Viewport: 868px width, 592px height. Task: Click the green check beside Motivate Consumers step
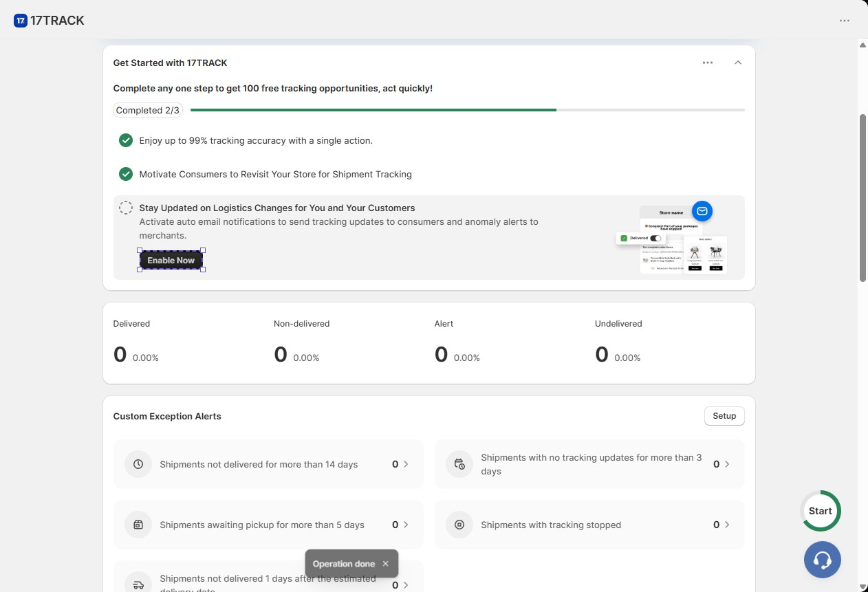click(x=126, y=174)
